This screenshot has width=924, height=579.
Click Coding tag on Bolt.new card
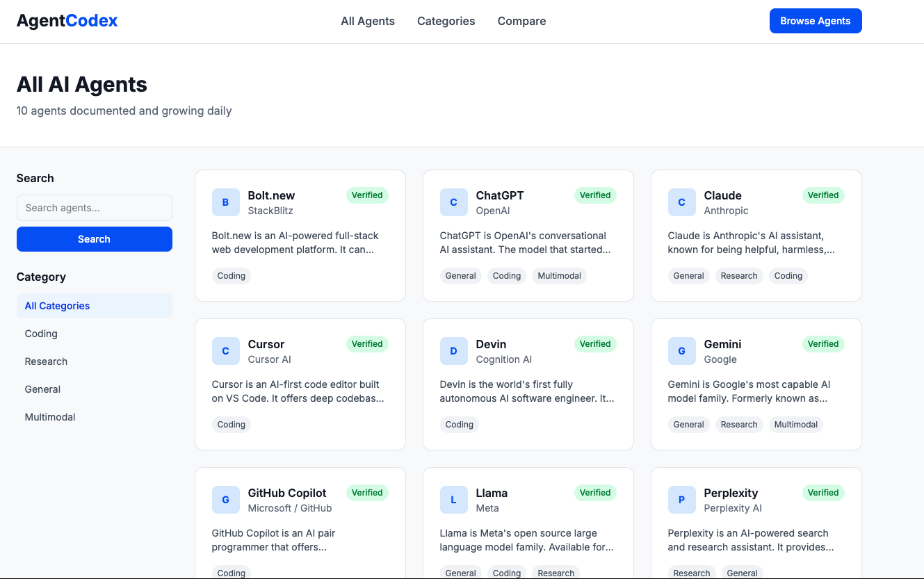(x=232, y=276)
